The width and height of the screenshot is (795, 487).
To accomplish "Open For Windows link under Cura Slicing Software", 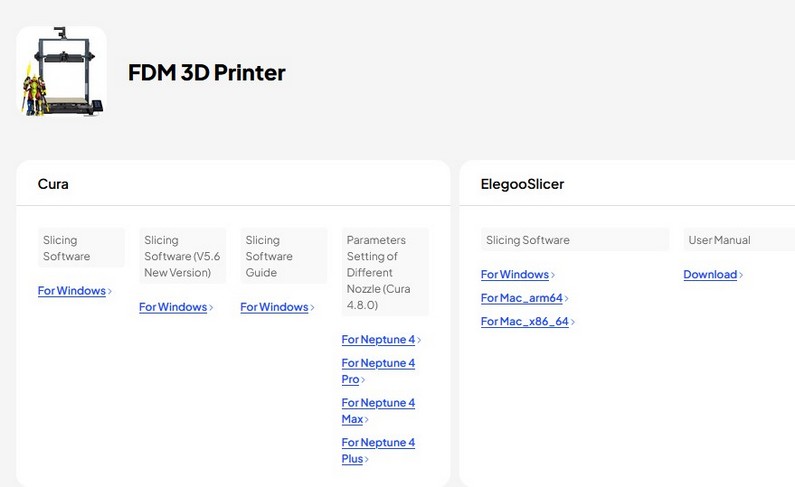I will click(x=71, y=291).
